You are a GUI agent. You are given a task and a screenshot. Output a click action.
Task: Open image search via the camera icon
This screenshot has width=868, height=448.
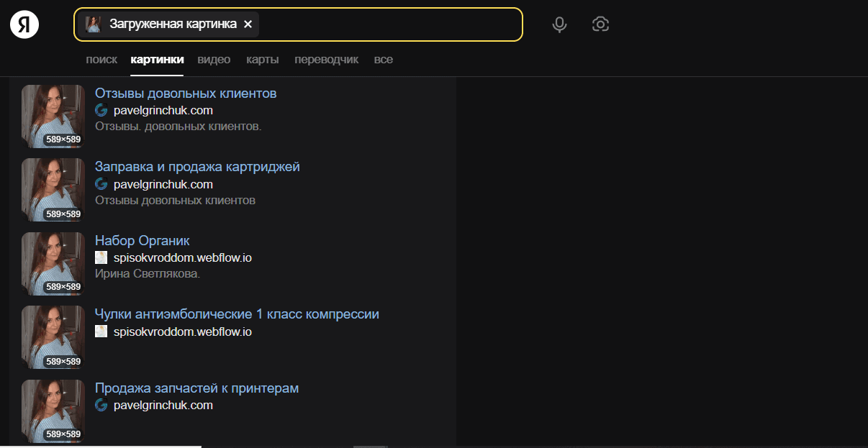601,24
